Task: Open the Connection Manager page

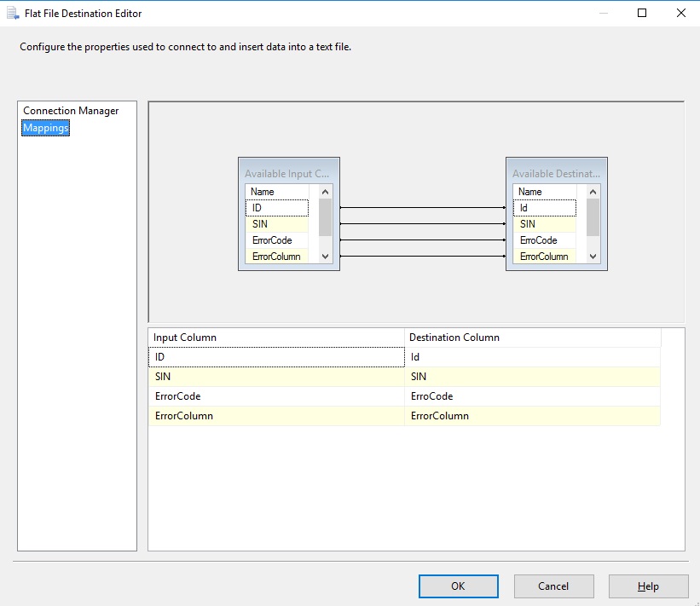Action: tap(71, 111)
